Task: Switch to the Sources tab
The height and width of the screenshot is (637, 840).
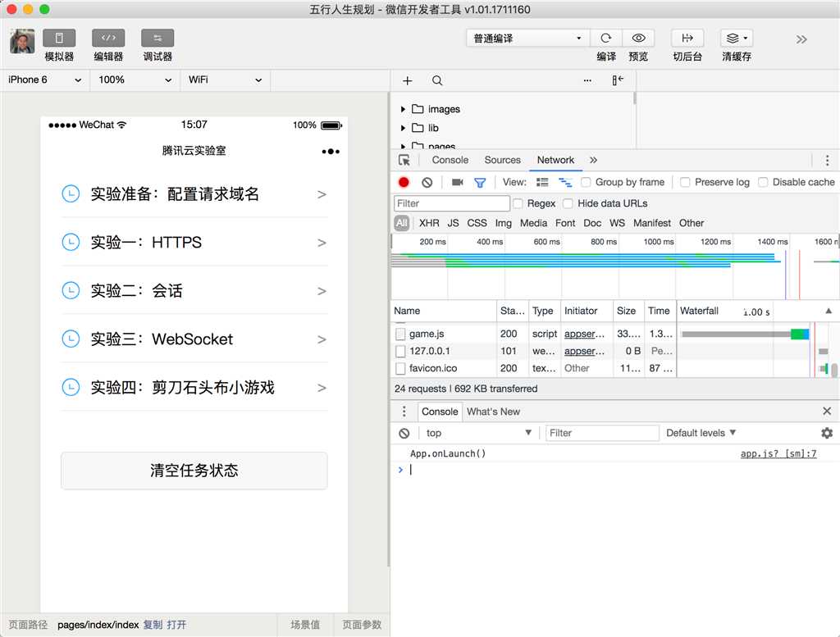Action: point(503,160)
